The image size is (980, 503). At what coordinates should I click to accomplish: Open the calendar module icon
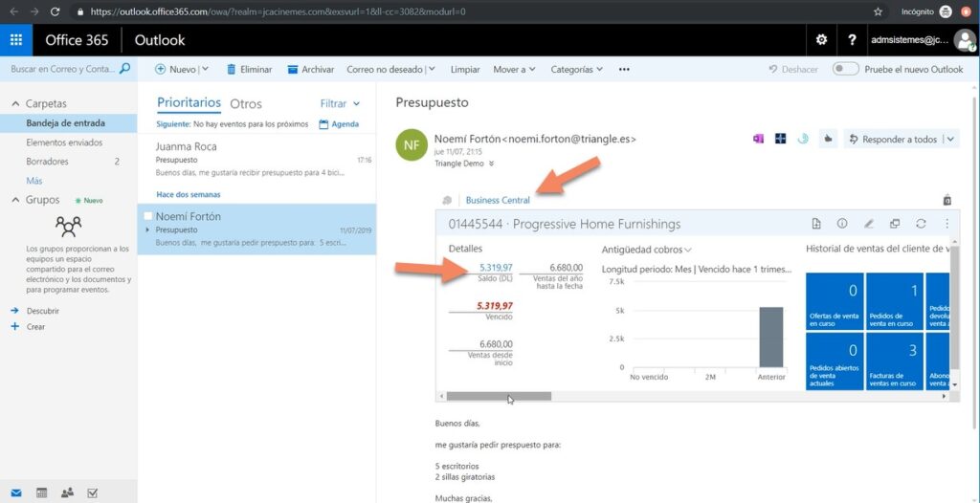[41, 492]
